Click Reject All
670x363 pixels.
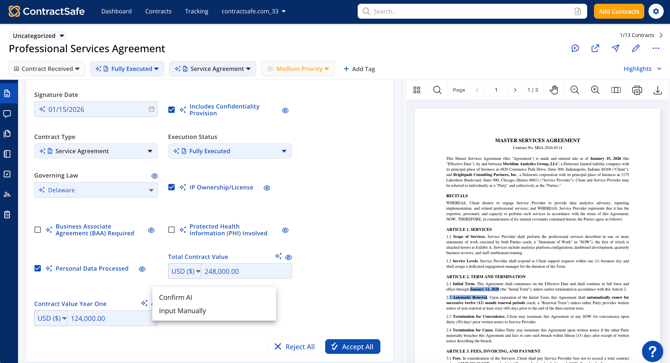tap(294, 346)
